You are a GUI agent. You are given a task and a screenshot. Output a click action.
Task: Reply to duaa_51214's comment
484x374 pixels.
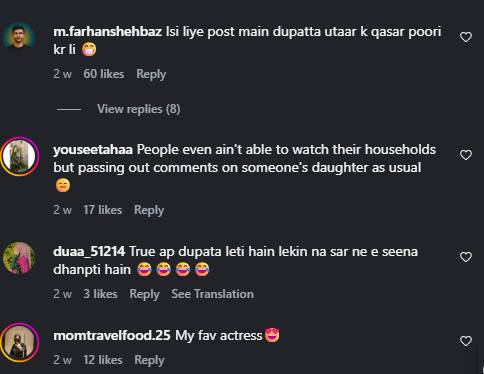[144, 294]
